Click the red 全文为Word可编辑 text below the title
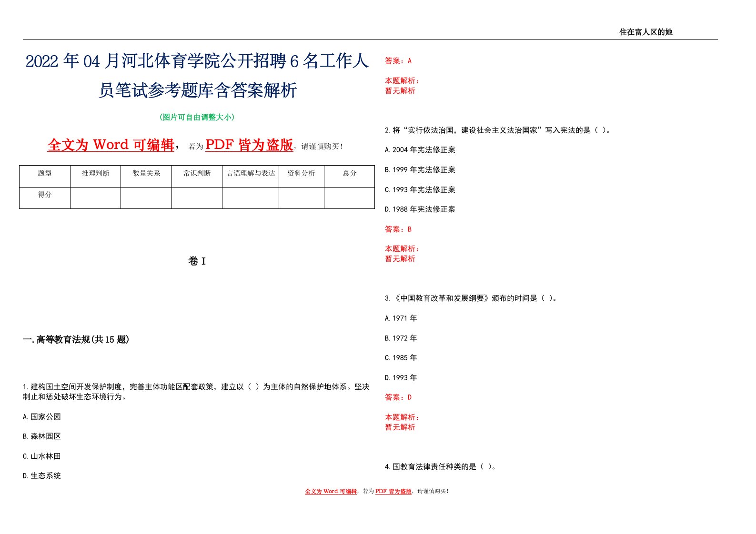This screenshot has width=756, height=534. pyautogui.click(x=111, y=145)
